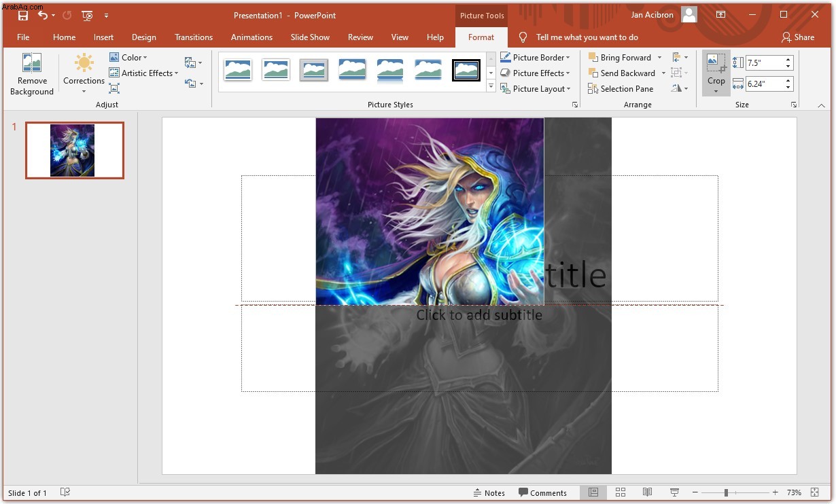Open the Size group dialog launcher
836x504 pixels.
793,105
